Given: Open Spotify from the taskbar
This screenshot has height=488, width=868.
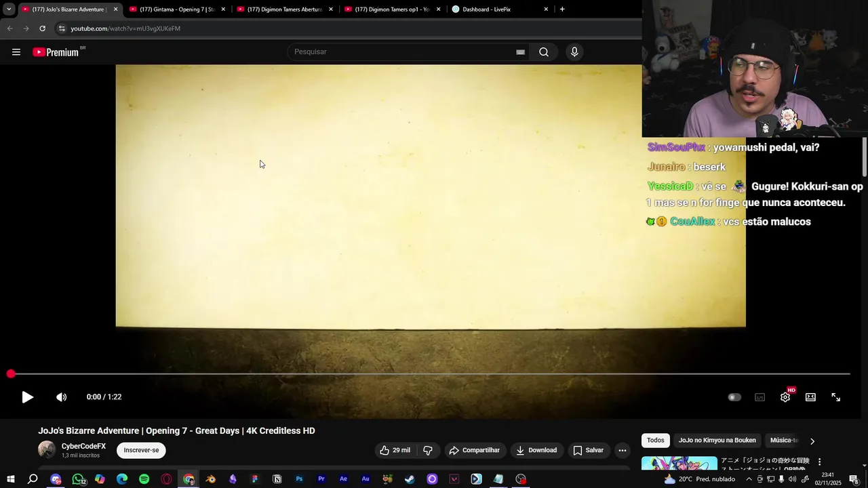Looking at the screenshot, I should tap(144, 479).
